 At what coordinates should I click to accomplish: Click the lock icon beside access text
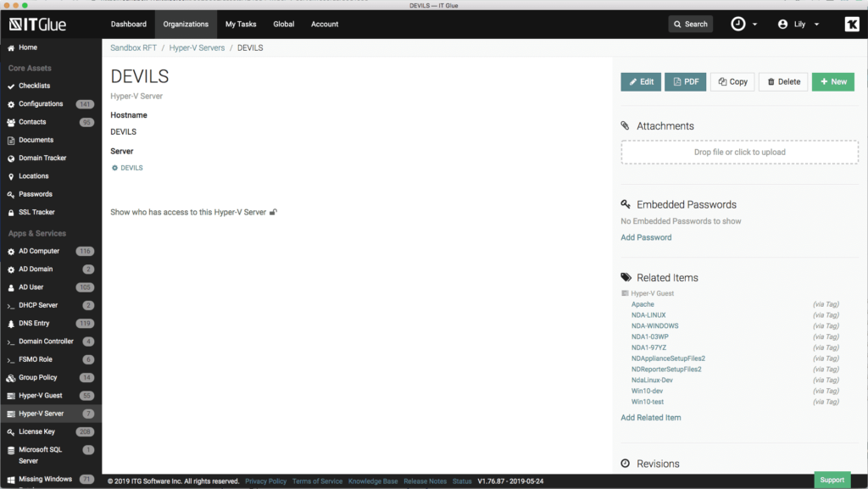(273, 213)
